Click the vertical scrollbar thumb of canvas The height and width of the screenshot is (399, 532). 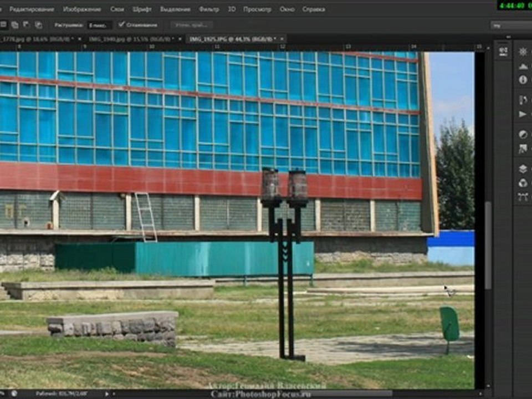(488, 245)
